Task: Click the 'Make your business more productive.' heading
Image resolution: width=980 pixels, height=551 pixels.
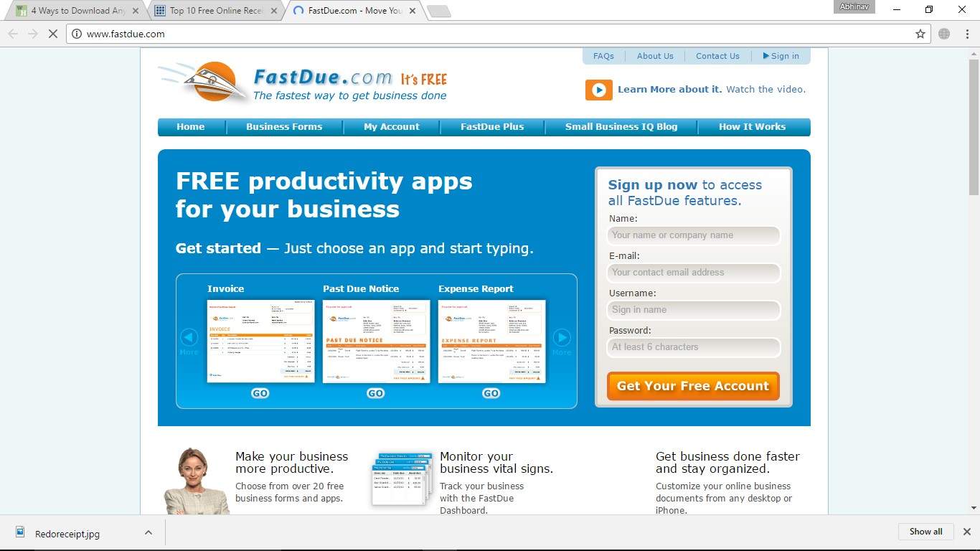Action: [x=291, y=463]
